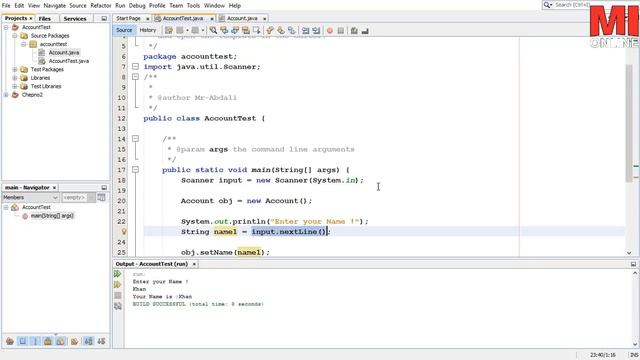
Task: Switch to the Services tab
Action: click(75, 18)
